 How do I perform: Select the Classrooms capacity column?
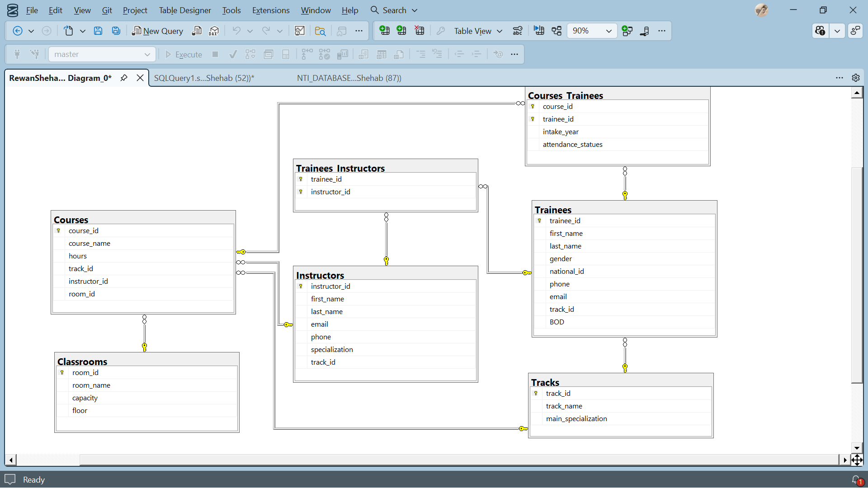coord(147,398)
